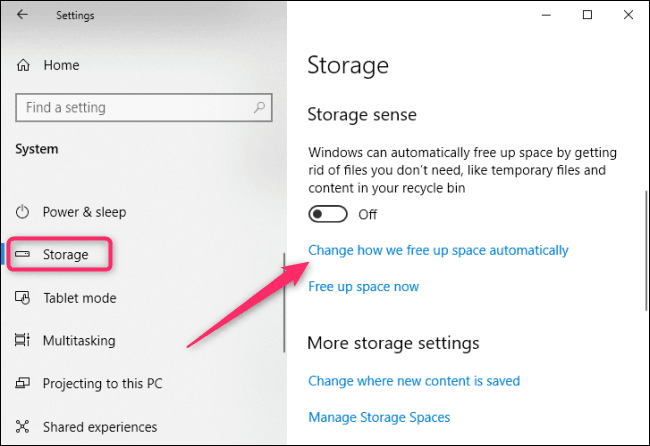650x446 pixels.
Task: Click the search magnifier icon
Action: (x=260, y=107)
